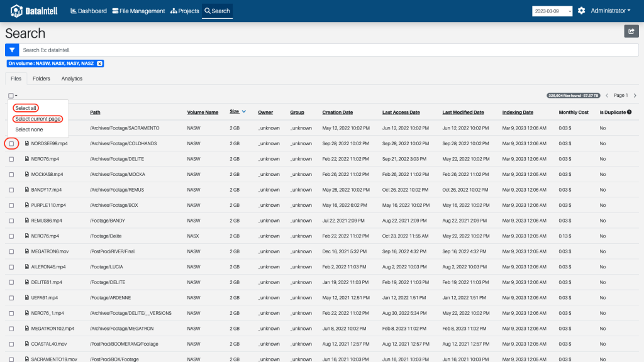Click the file icon beside UEFA61.mp4
Screen dimensions: 644x362
(26, 297)
